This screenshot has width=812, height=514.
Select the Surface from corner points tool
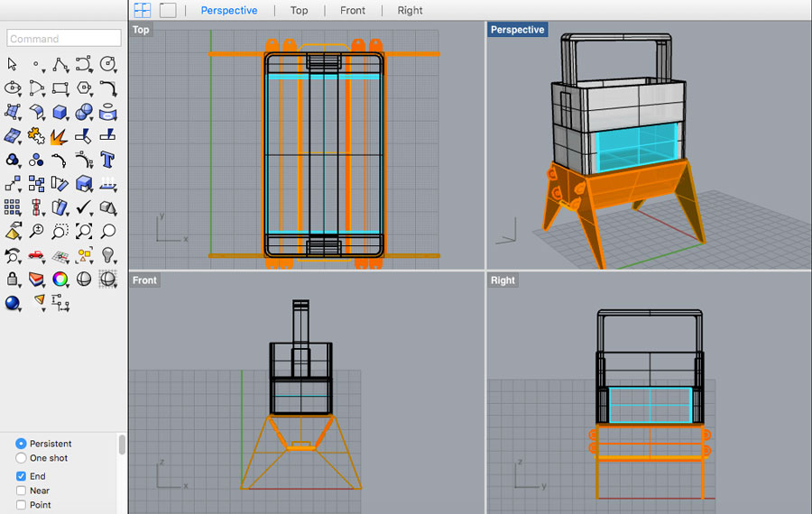point(13,111)
